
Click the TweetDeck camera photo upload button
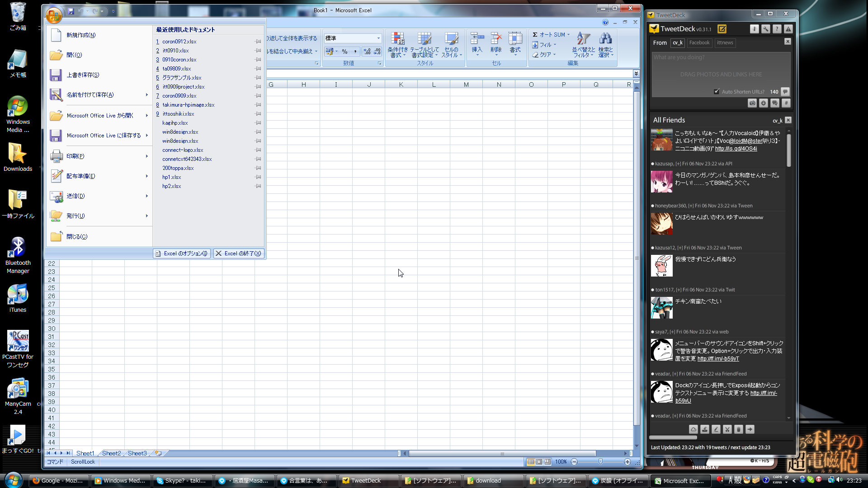point(752,103)
